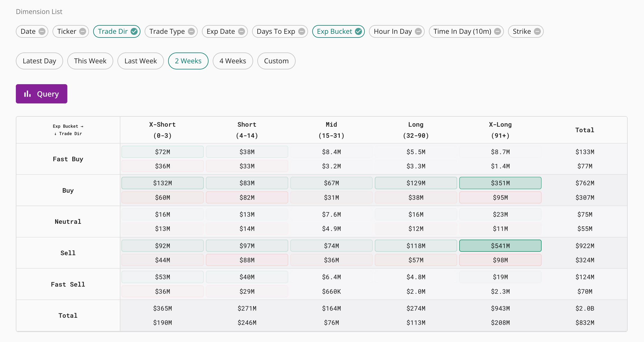644x342 pixels.
Task: Click the $922M Sell total cell
Action: coord(585,246)
